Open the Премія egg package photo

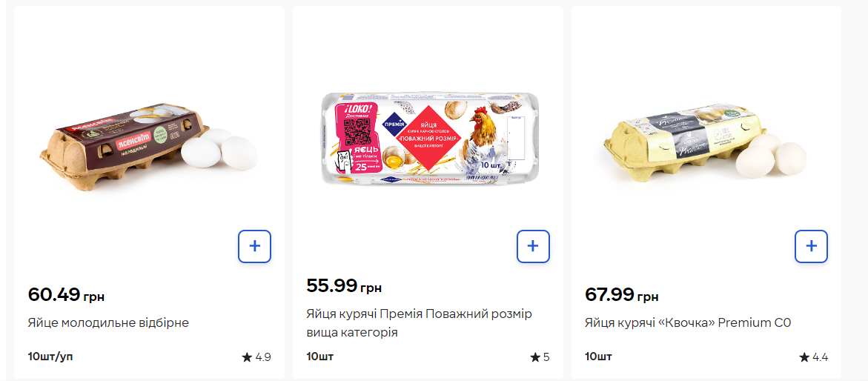point(427,139)
